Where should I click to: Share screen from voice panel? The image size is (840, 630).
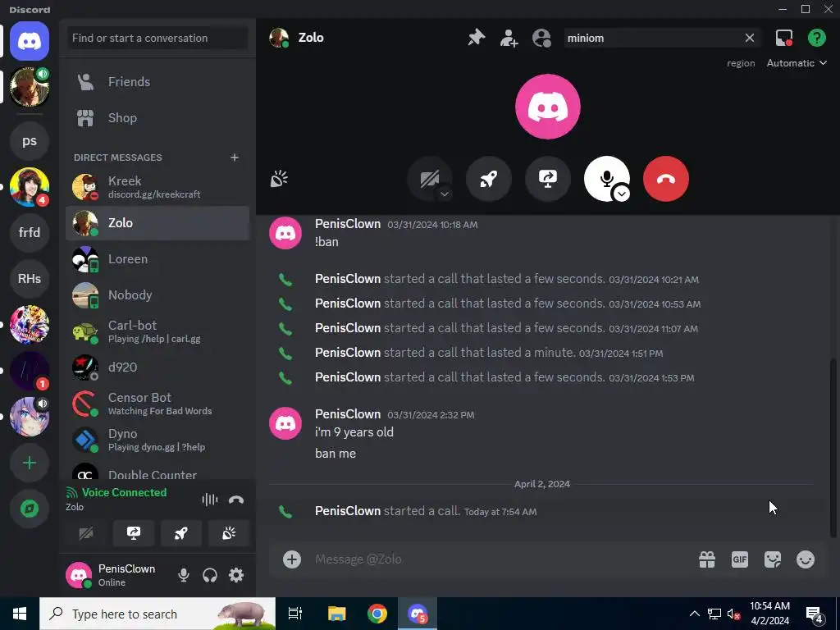point(134,533)
